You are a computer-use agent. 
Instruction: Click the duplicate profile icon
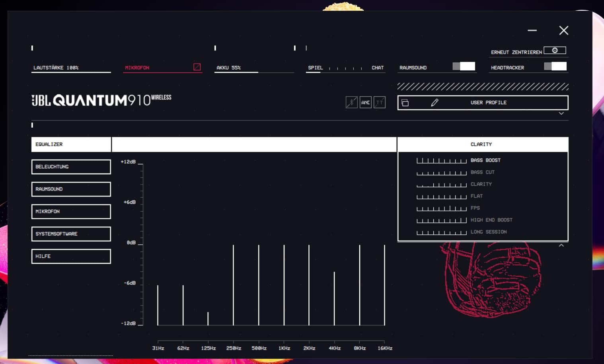pyautogui.click(x=405, y=103)
